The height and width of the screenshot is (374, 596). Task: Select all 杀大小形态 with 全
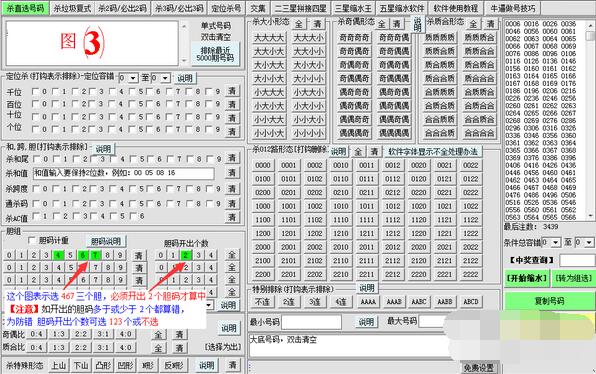click(x=299, y=24)
